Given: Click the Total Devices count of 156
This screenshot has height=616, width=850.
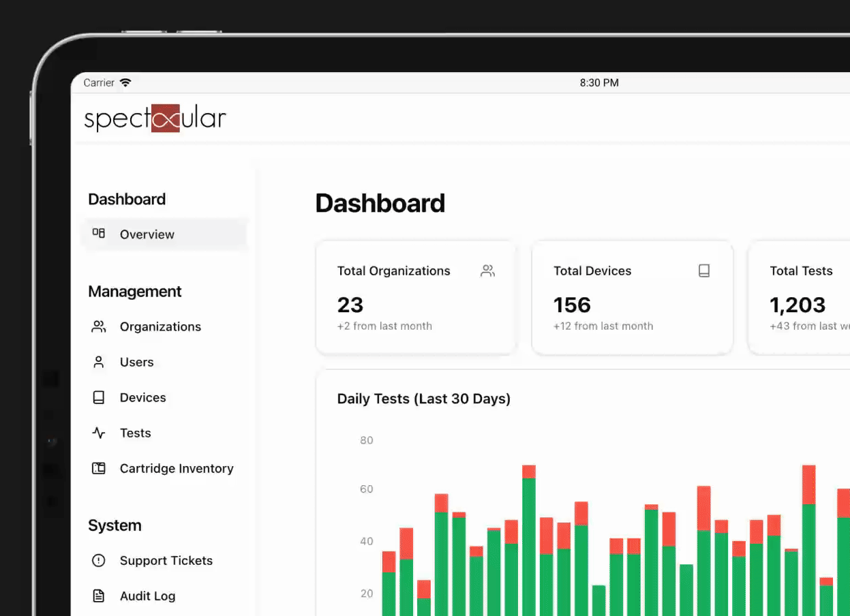Looking at the screenshot, I should [572, 305].
